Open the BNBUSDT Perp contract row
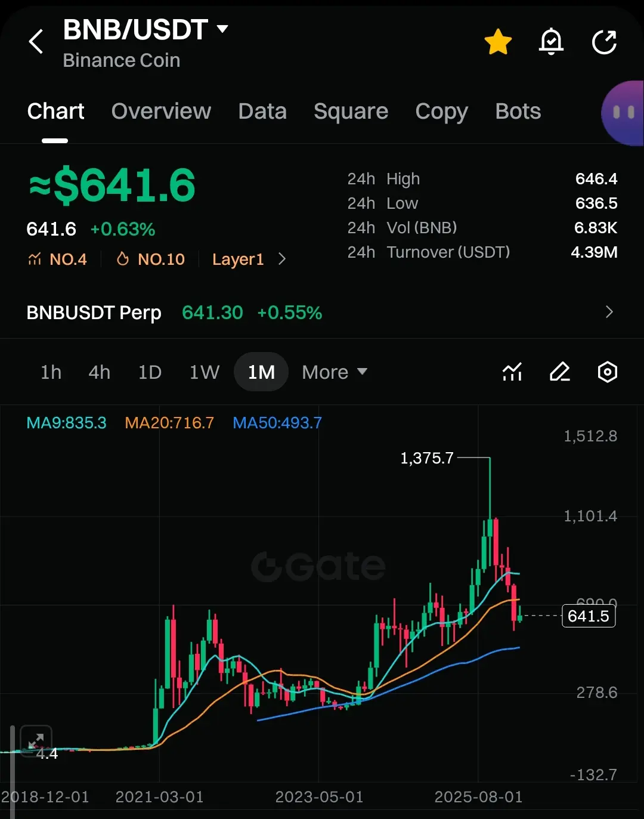The width and height of the screenshot is (644, 819). [322, 313]
